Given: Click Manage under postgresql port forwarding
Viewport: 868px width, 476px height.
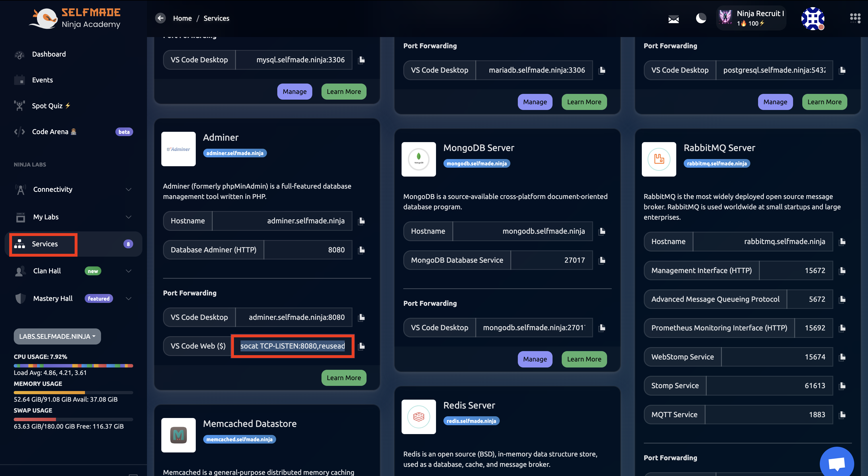Looking at the screenshot, I should [775, 102].
